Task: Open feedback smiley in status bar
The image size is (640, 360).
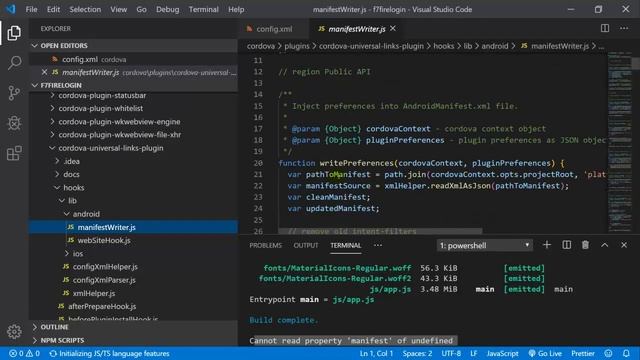Action: coord(608,353)
